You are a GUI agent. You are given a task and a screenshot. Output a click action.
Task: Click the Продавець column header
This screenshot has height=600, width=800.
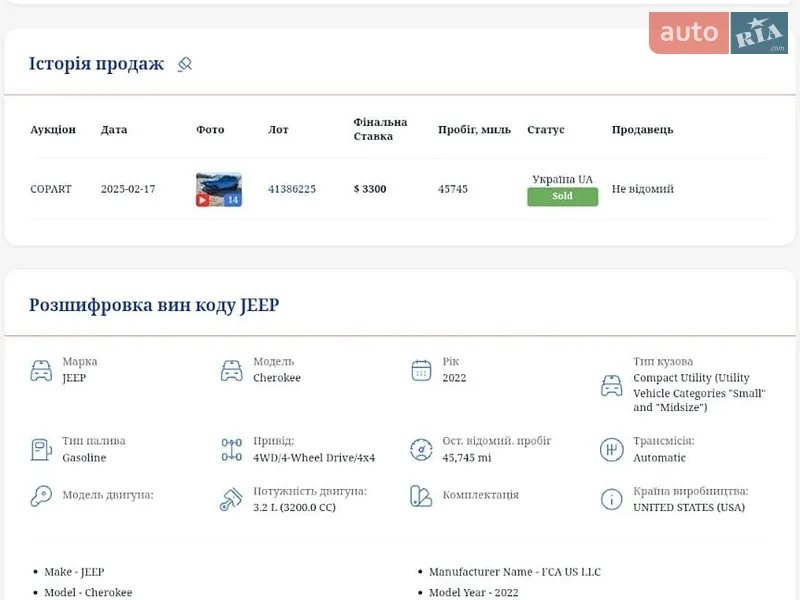(x=642, y=130)
